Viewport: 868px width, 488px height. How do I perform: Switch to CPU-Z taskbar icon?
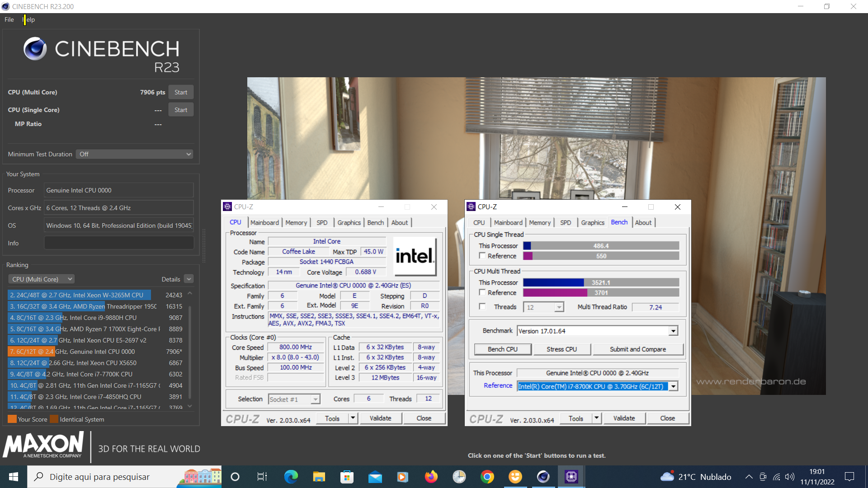(571, 477)
